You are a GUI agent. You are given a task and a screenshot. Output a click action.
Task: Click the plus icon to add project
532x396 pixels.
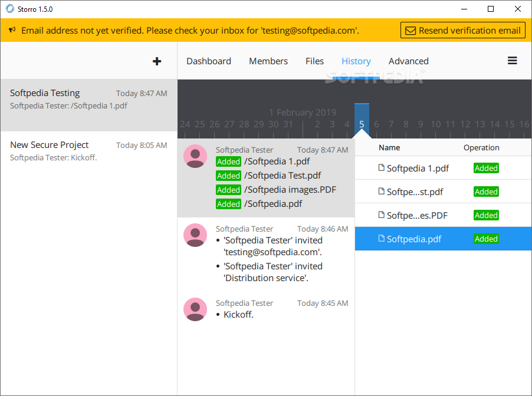pos(157,61)
